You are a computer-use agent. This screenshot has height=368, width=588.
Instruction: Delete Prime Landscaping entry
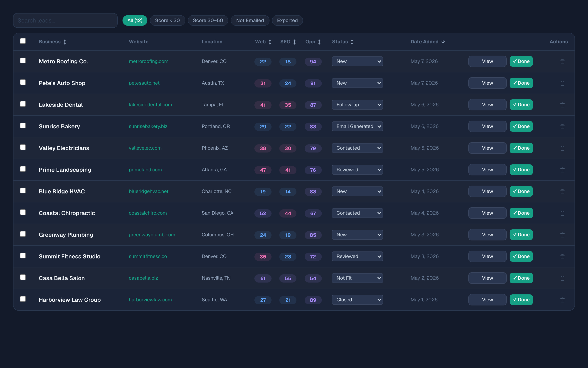(x=562, y=170)
